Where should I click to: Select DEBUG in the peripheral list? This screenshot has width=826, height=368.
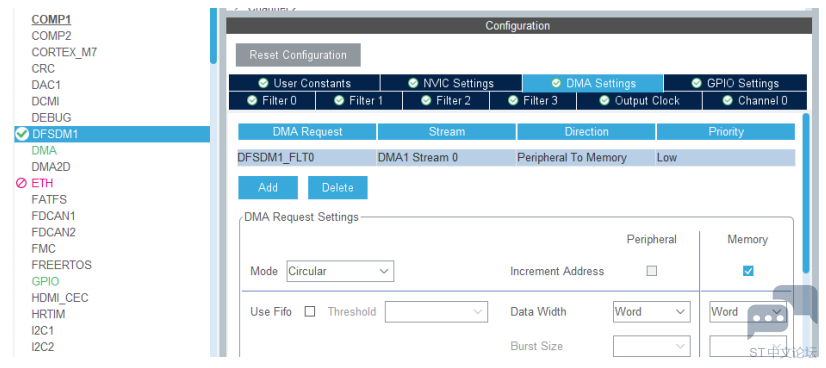(51, 117)
